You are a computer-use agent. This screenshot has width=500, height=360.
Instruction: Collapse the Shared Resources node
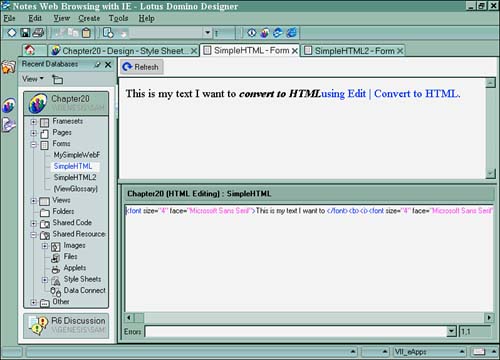click(34, 235)
